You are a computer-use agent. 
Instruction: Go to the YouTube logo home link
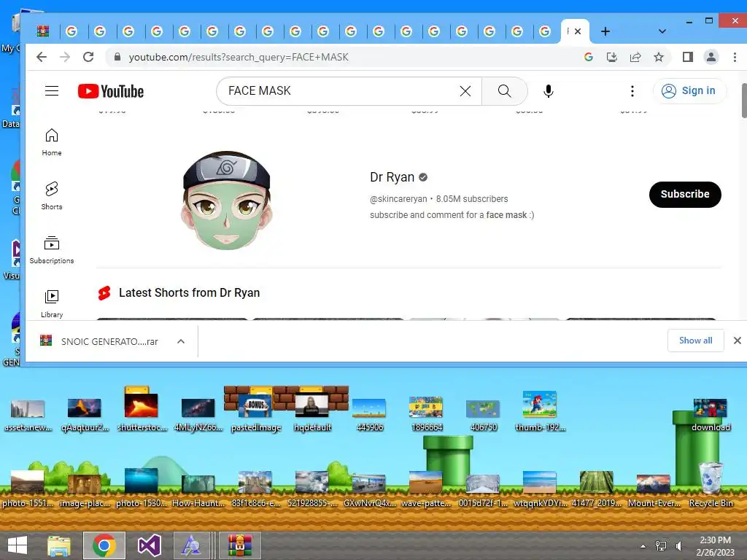(x=111, y=91)
